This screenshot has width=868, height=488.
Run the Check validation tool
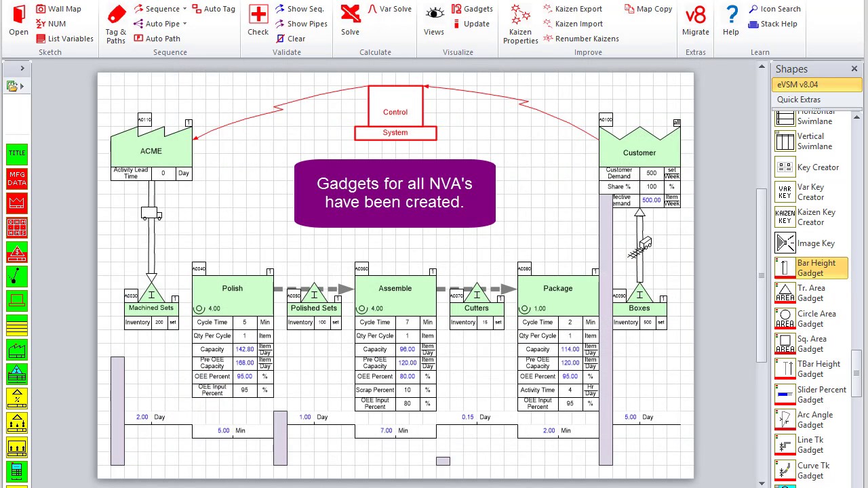click(258, 20)
